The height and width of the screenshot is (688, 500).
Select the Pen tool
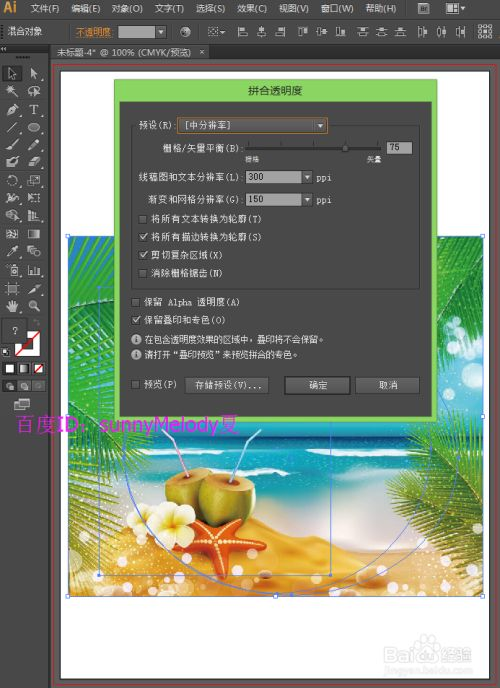point(12,109)
